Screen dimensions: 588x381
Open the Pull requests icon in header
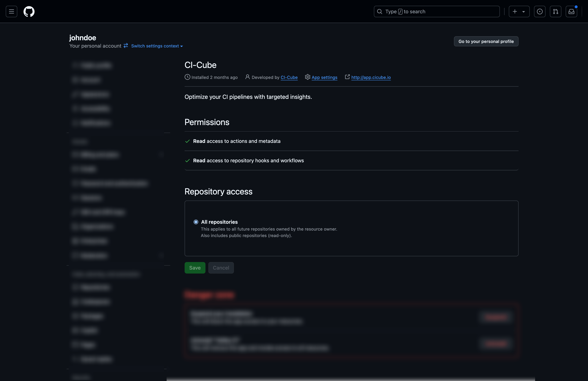point(555,11)
